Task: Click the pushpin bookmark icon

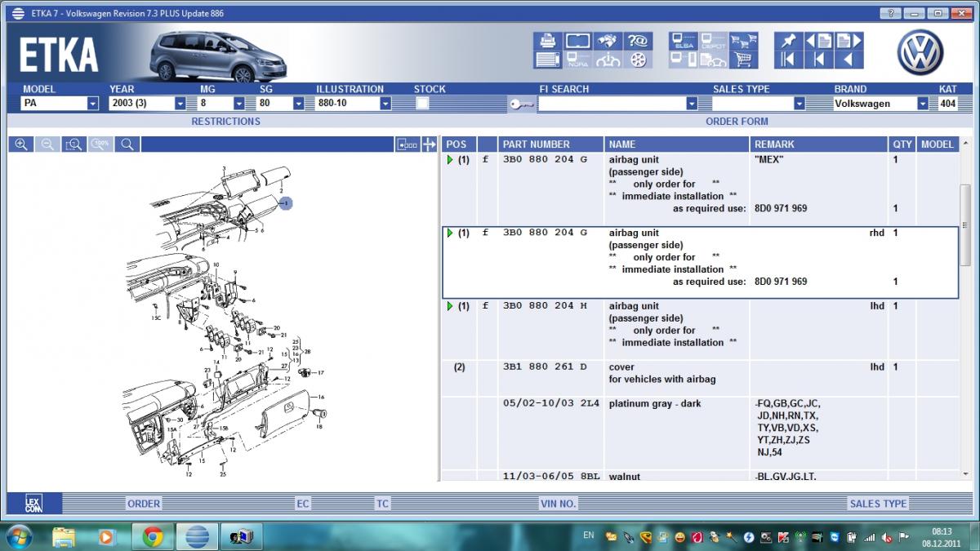Action: pos(788,41)
